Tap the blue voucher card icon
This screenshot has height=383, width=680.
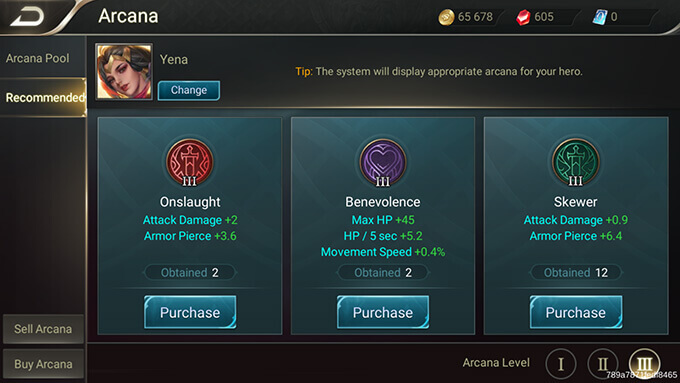(600, 17)
